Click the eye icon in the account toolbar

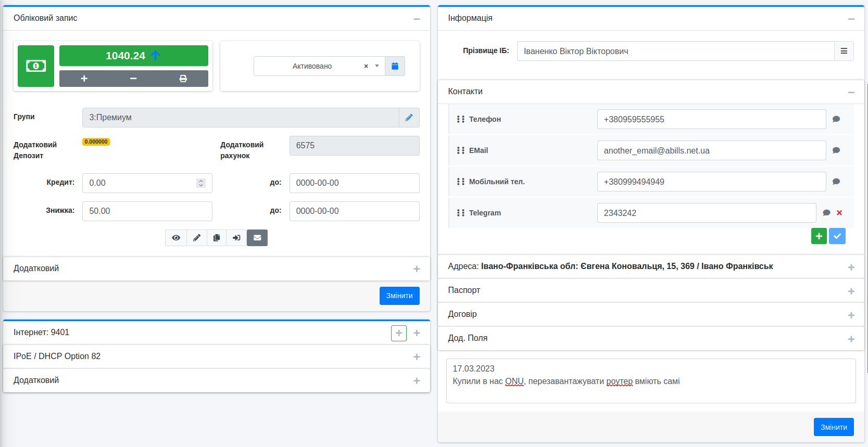coord(176,238)
